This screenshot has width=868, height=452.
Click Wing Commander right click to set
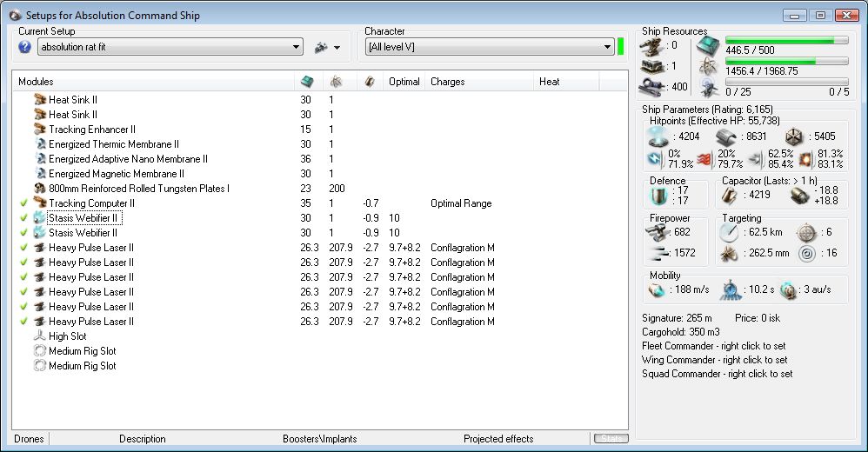point(714,360)
